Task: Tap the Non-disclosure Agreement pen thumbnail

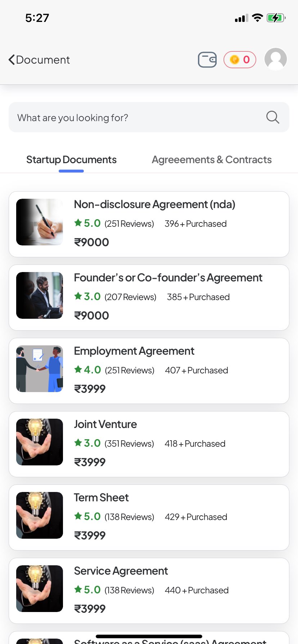Action: pyautogui.click(x=40, y=222)
